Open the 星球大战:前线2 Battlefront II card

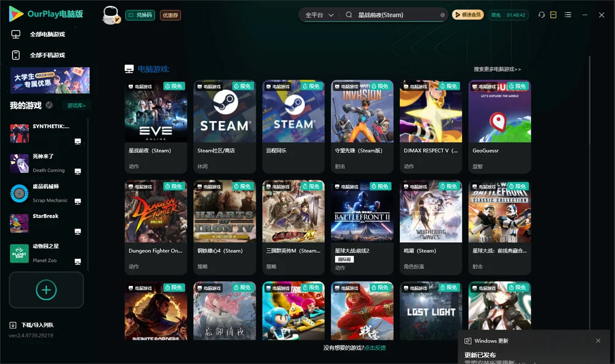[362, 227]
